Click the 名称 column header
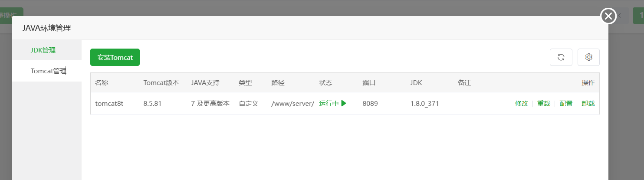The height and width of the screenshot is (180, 644). (102, 82)
